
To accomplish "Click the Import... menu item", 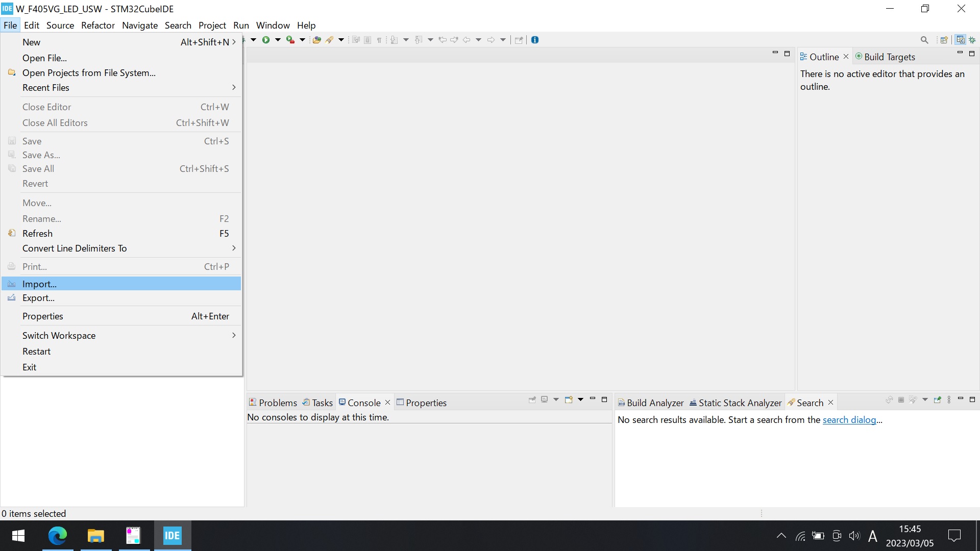I will [x=39, y=283].
